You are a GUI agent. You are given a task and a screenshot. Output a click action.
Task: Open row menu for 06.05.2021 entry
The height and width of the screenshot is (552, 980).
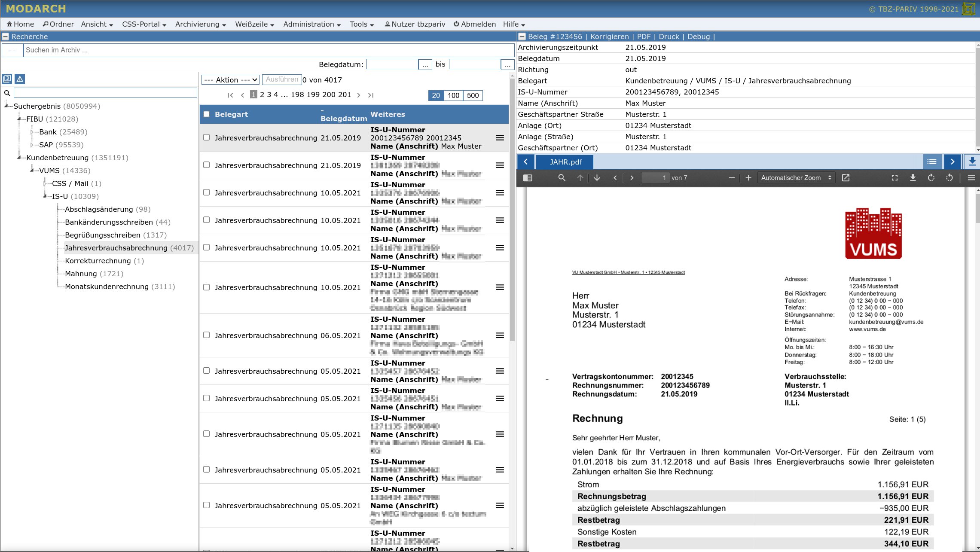(500, 335)
